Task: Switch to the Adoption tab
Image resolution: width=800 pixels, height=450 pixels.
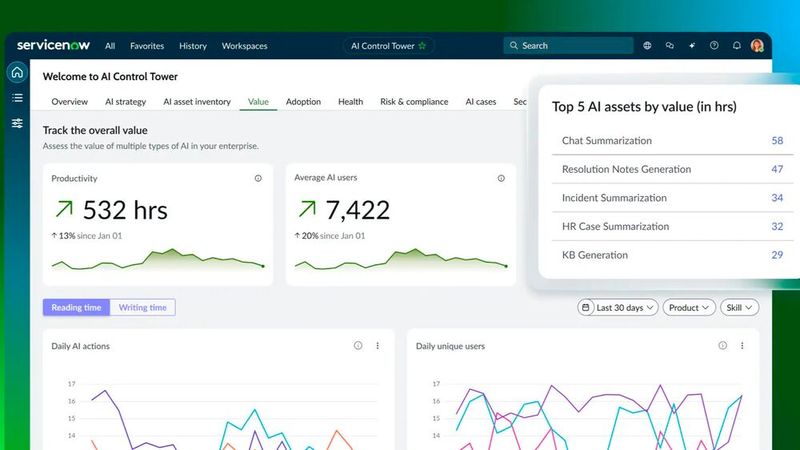Action: [x=303, y=102]
